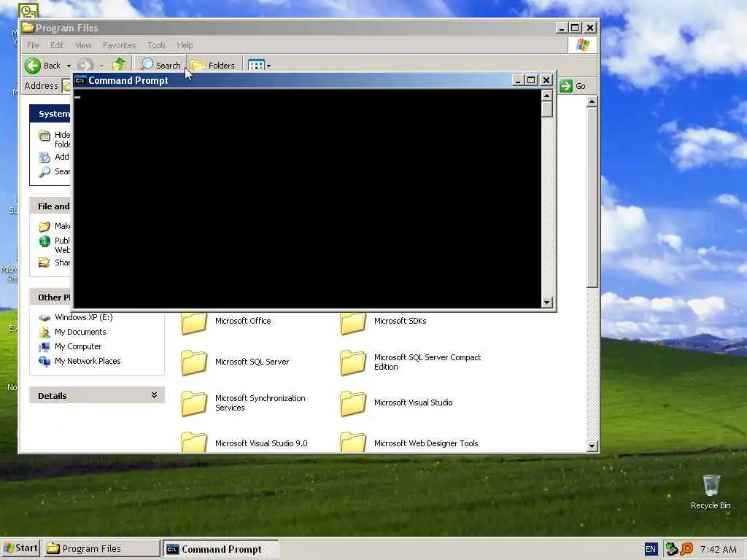Image resolution: width=747 pixels, height=560 pixels.
Task: Click the EN language indicator in tray
Action: coord(650,549)
